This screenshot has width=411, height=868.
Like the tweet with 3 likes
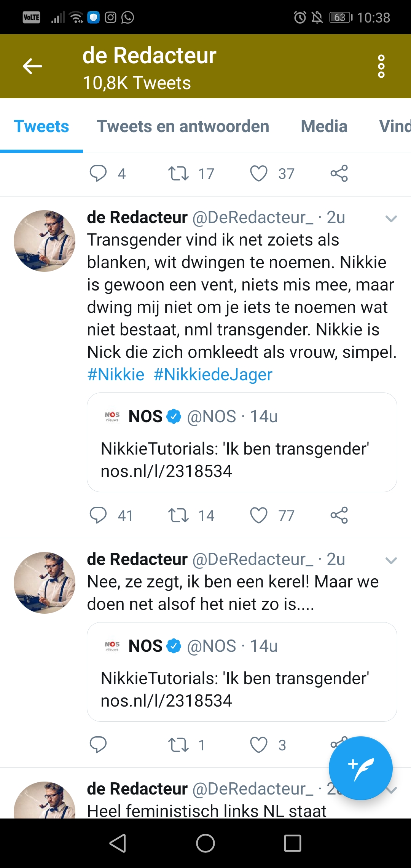point(259,745)
